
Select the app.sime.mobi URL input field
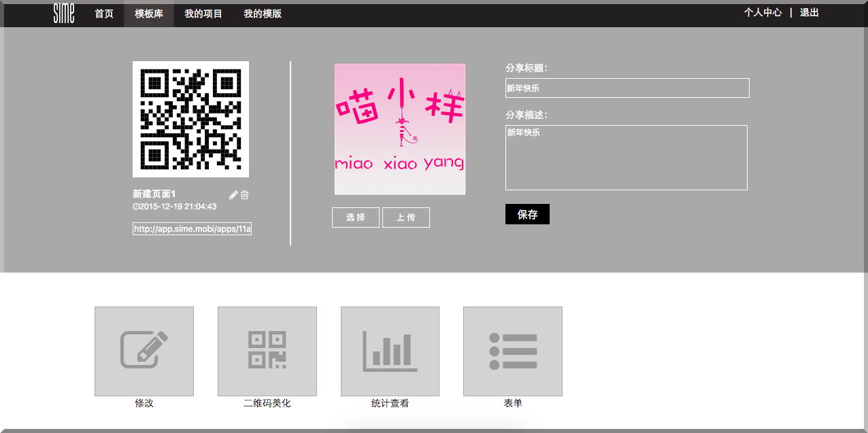[191, 228]
